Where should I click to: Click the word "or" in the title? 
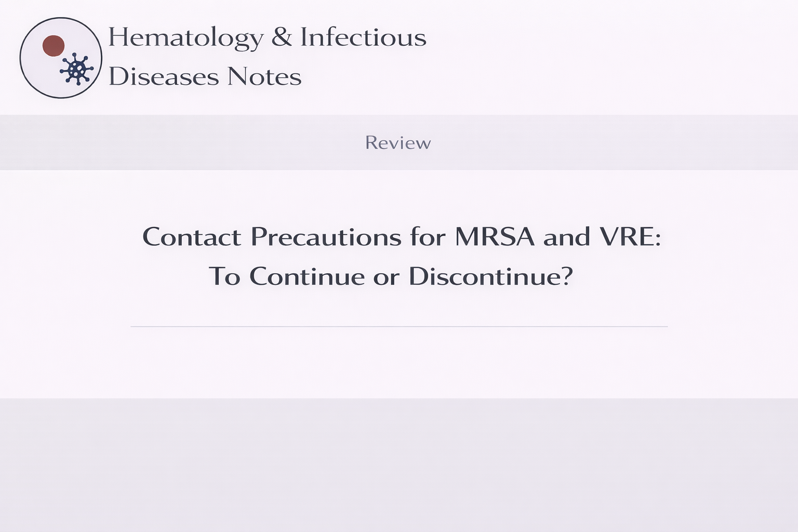coord(386,277)
